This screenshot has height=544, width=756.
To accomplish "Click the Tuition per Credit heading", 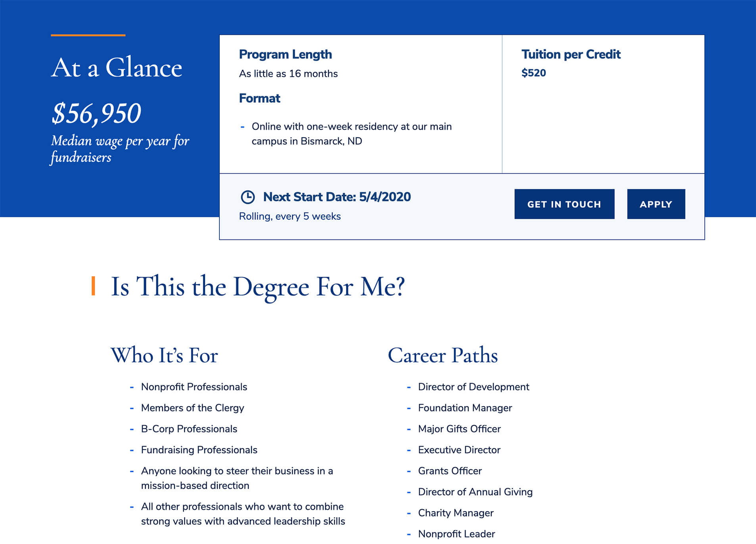I will coord(570,54).
